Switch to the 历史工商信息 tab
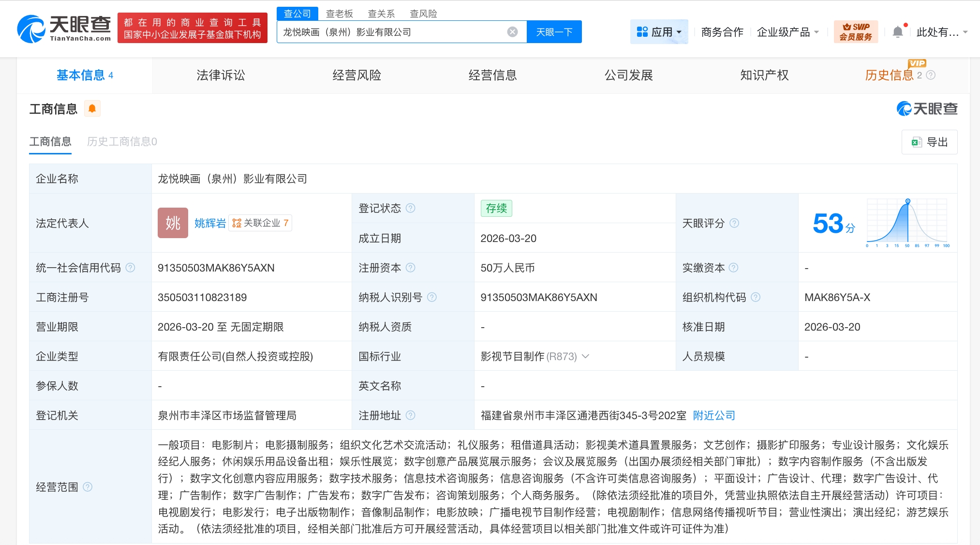This screenshot has width=980, height=545. 120,141
